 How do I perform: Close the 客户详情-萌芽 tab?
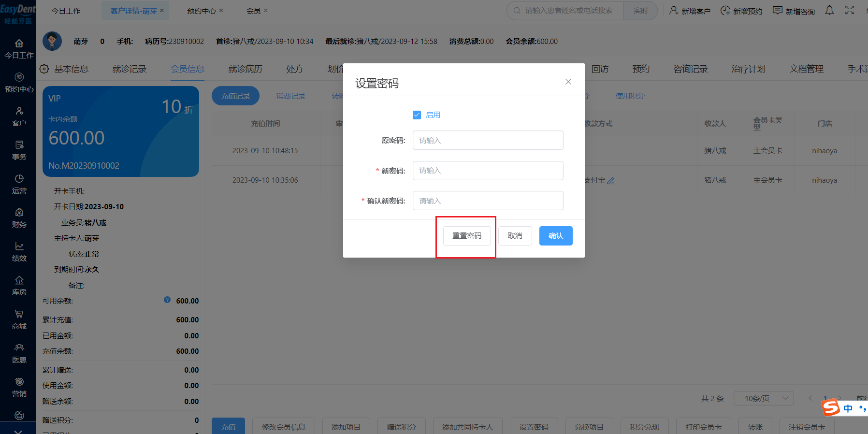click(162, 10)
